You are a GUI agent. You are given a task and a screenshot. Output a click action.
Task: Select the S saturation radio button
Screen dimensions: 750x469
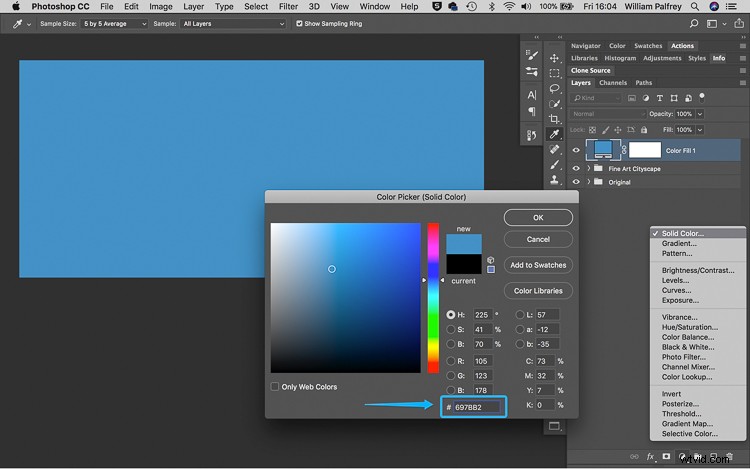(451, 329)
